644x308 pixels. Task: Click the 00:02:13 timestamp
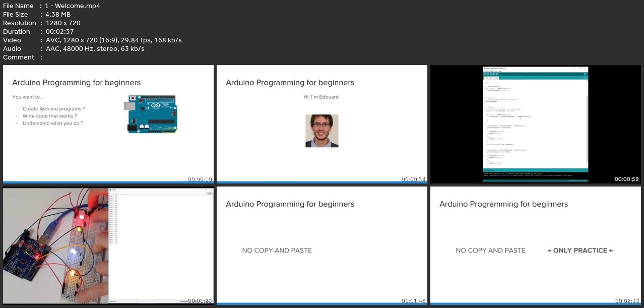627,300
